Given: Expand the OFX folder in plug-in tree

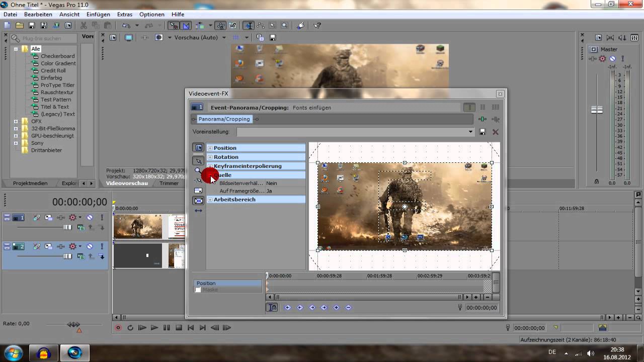Looking at the screenshot, I should tap(16, 121).
